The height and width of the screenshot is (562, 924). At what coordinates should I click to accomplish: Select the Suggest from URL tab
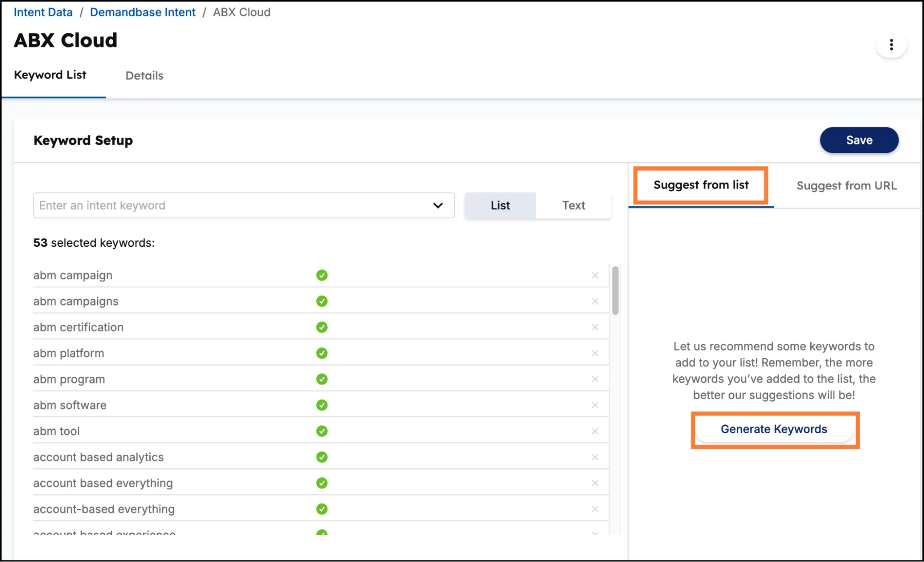[846, 186]
